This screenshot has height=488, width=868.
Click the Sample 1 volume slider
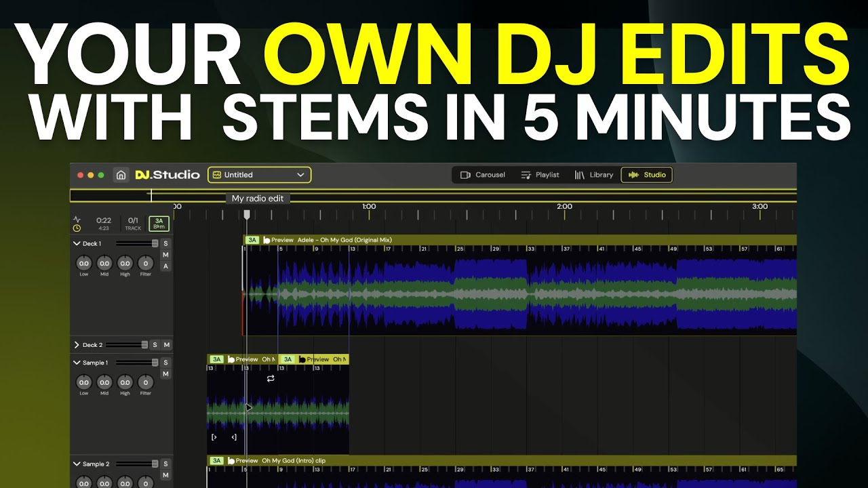[x=137, y=363]
